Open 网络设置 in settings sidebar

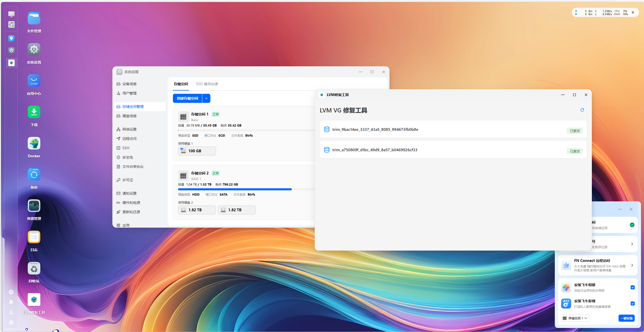pos(129,129)
